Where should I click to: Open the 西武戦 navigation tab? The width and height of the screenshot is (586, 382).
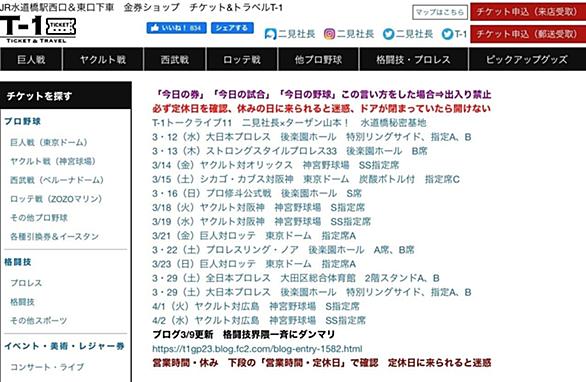pyautogui.click(x=175, y=59)
